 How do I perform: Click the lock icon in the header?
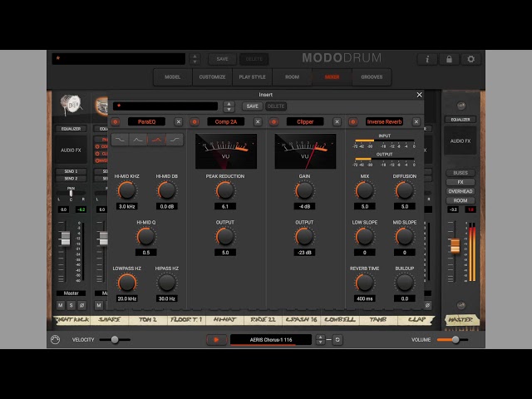pyautogui.click(x=449, y=59)
